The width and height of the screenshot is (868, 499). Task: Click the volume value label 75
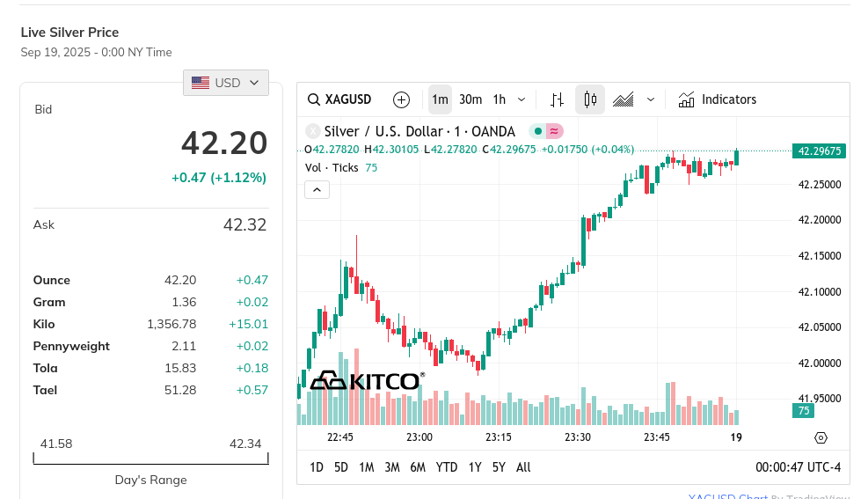[803, 410]
